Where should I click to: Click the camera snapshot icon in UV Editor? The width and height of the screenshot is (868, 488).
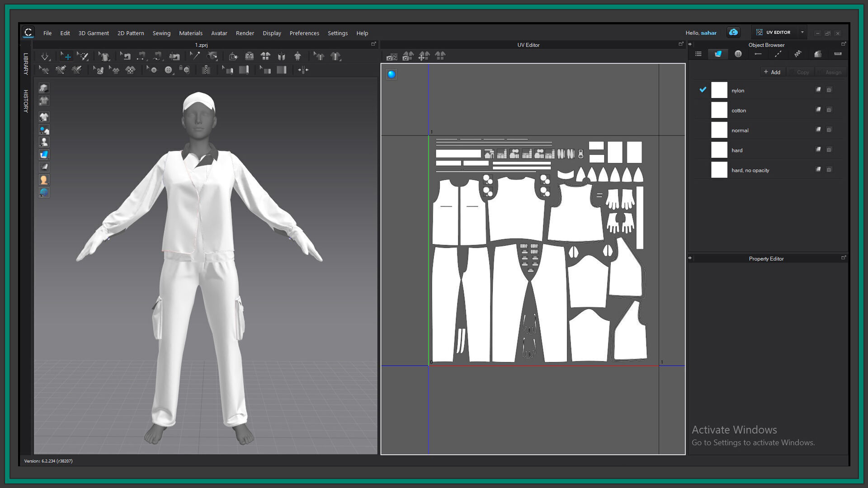[392, 56]
